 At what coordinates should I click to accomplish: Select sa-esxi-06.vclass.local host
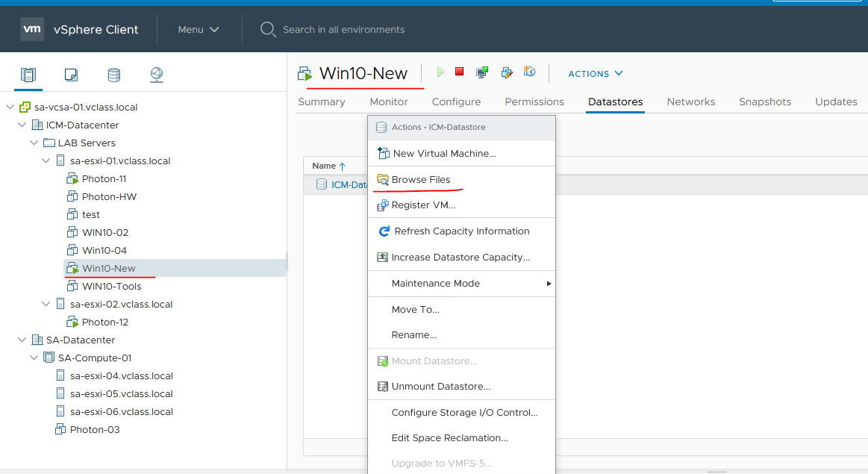tap(121, 411)
